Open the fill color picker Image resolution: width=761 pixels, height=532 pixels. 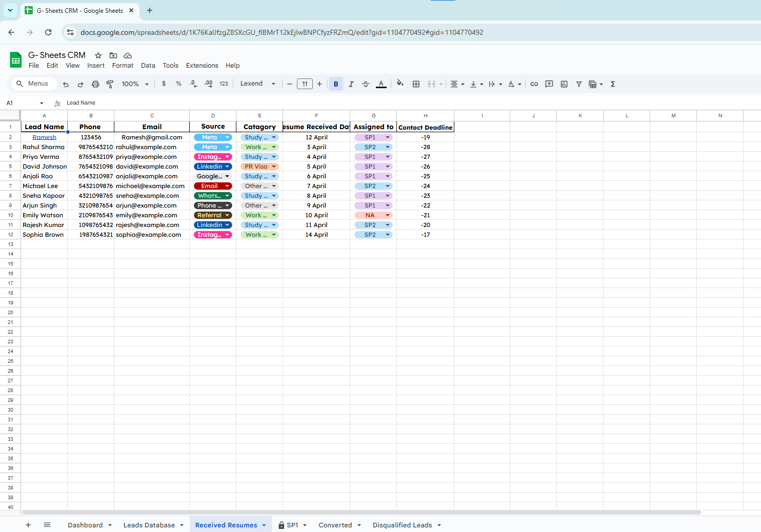click(x=400, y=84)
